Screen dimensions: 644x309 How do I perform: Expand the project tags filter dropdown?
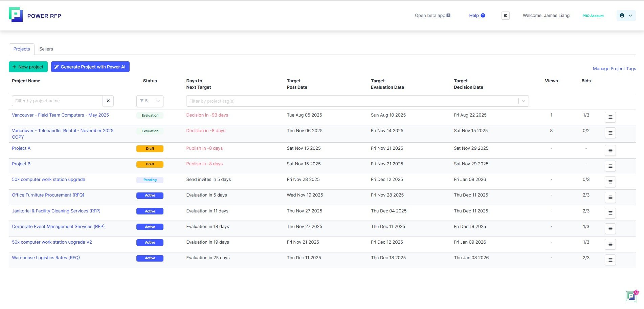click(523, 101)
